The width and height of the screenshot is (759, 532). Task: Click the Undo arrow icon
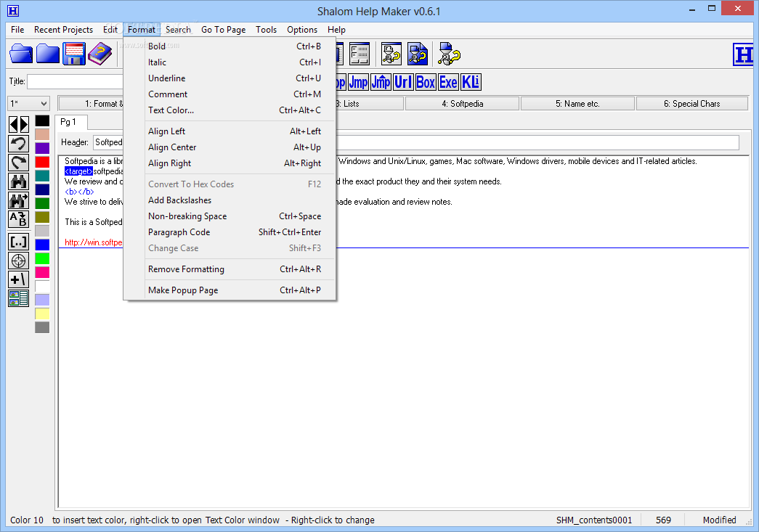(18, 144)
